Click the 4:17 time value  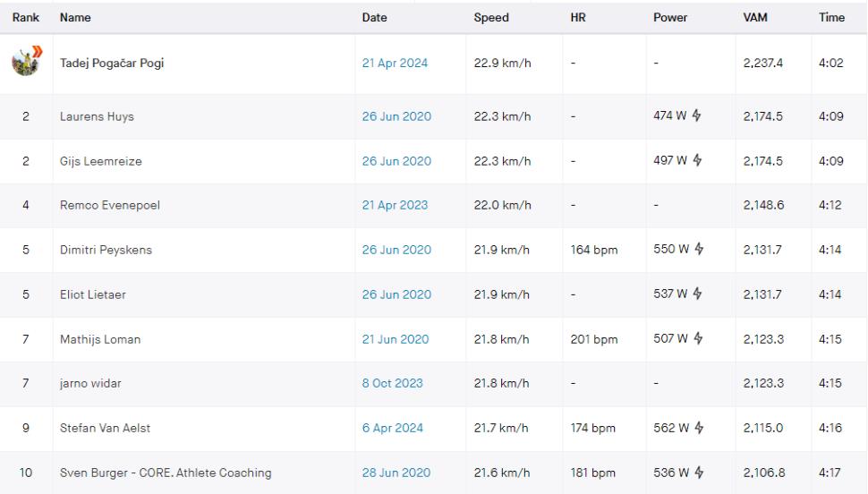[x=830, y=473]
